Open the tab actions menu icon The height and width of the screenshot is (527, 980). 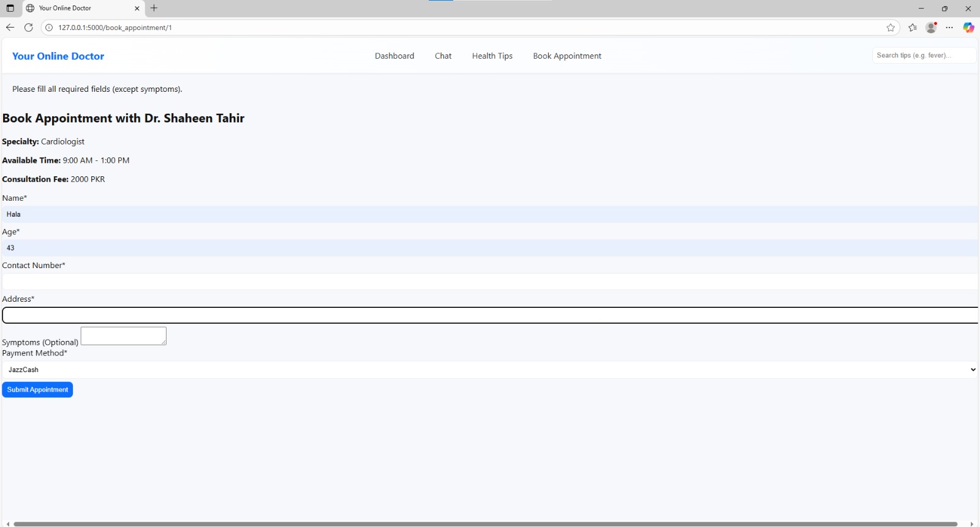pos(10,8)
